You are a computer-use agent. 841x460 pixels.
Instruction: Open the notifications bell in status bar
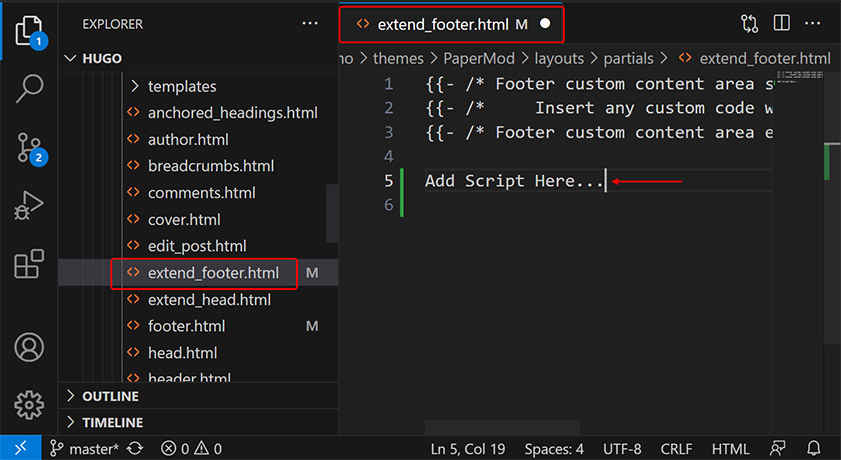(x=814, y=448)
